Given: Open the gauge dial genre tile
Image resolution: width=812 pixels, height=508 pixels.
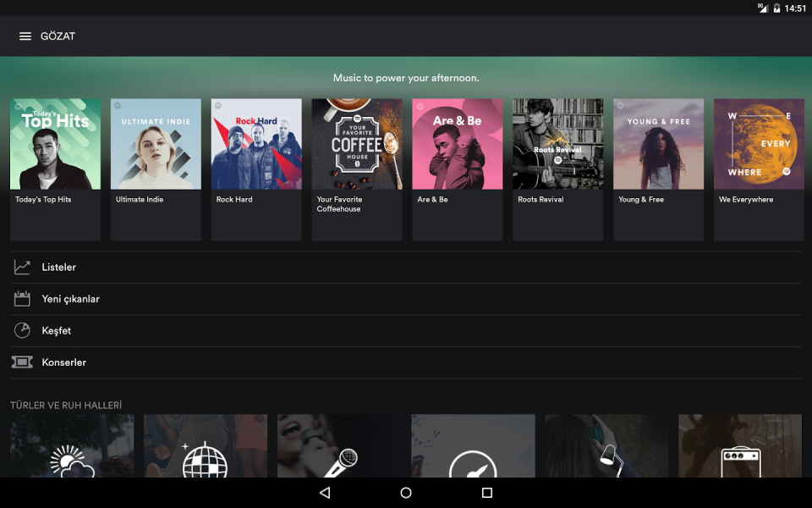Looking at the screenshot, I should (473, 446).
